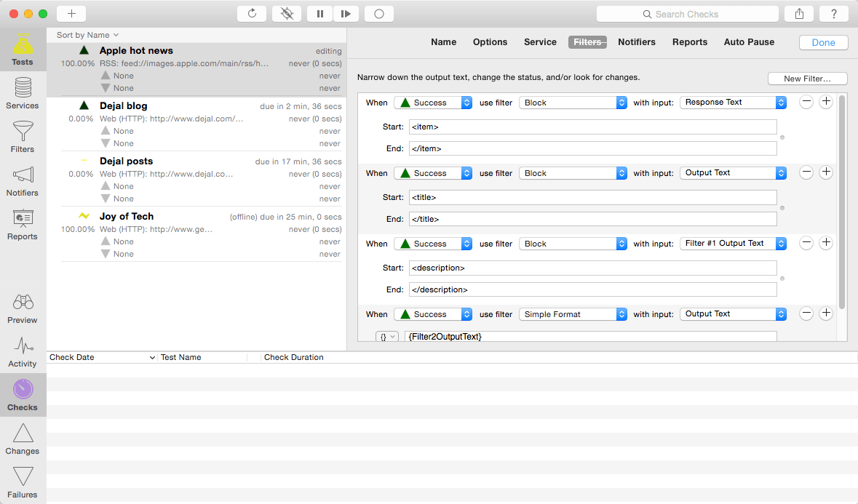Select the Apple hot news test
The height and width of the screenshot is (504, 858).
click(x=197, y=69)
